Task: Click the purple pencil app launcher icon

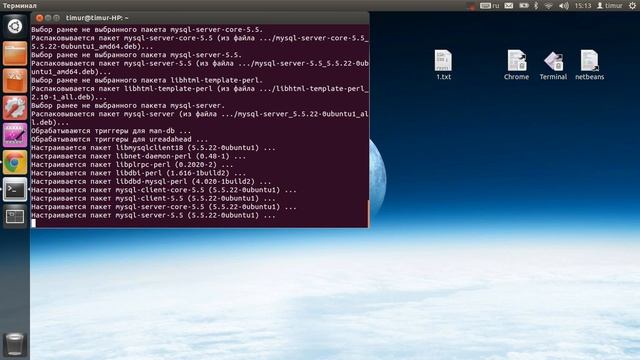Action: [15, 135]
